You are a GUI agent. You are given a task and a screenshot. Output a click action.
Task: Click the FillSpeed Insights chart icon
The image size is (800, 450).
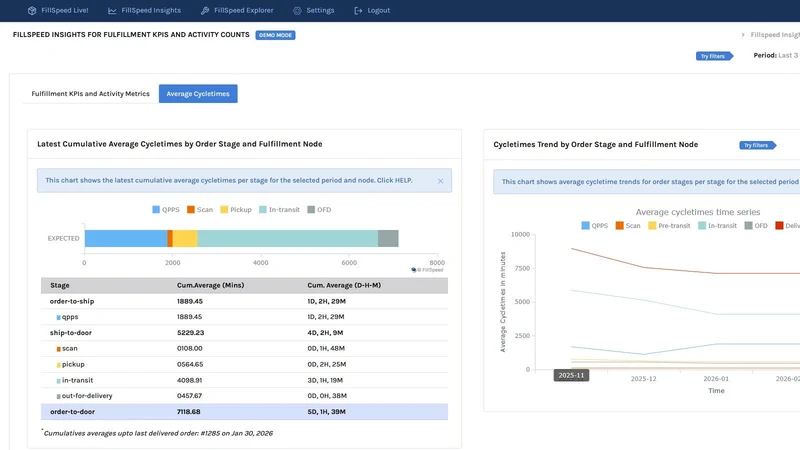(x=112, y=10)
